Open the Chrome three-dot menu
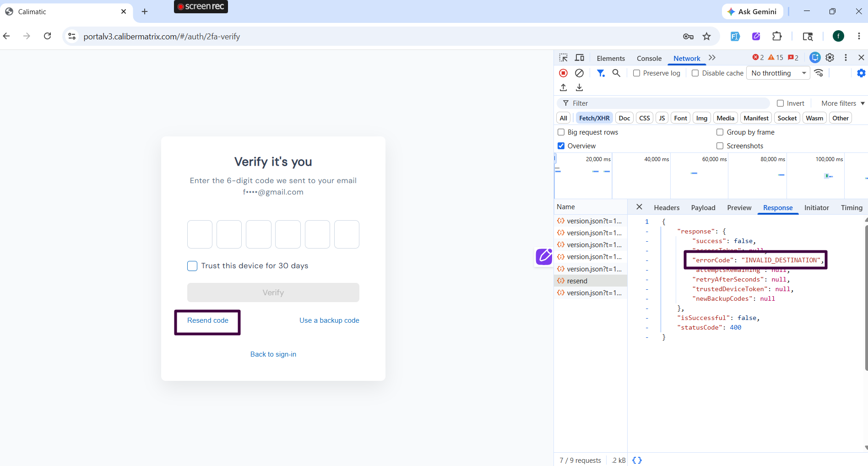Image resolution: width=868 pixels, height=466 pixels. tap(859, 36)
